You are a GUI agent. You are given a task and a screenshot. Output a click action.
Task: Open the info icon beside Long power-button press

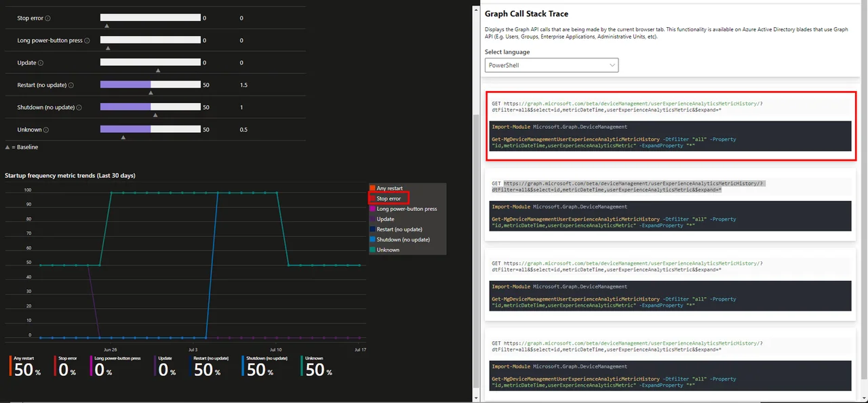(88, 41)
